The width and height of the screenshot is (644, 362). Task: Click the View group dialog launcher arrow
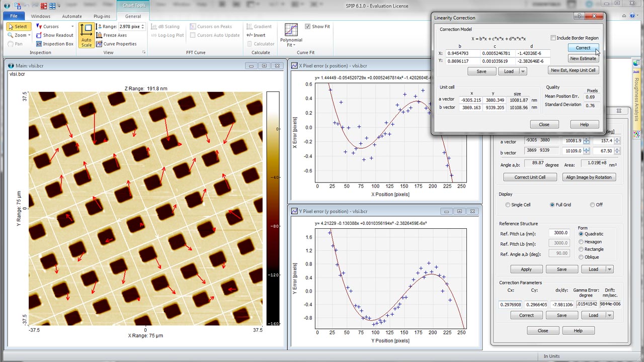point(144,52)
